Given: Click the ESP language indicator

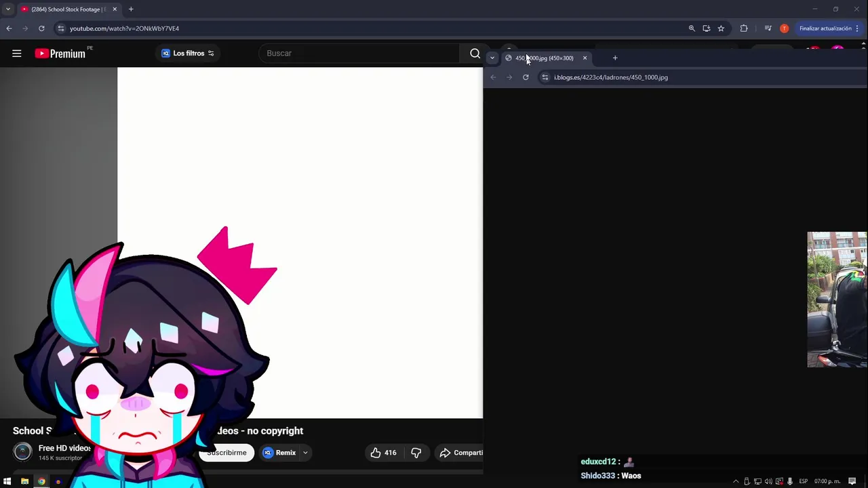Looking at the screenshot, I should pyautogui.click(x=804, y=481).
